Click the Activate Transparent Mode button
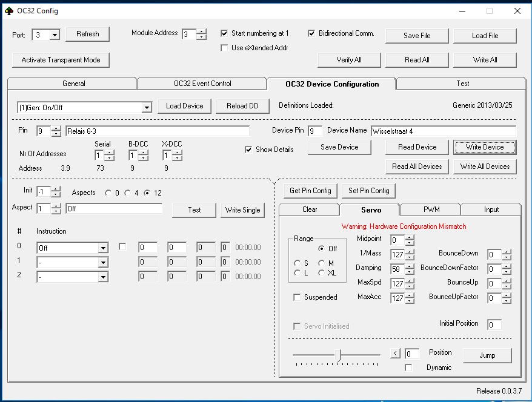Image resolution: width=532 pixels, height=402 pixels. click(x=61, y=60)
